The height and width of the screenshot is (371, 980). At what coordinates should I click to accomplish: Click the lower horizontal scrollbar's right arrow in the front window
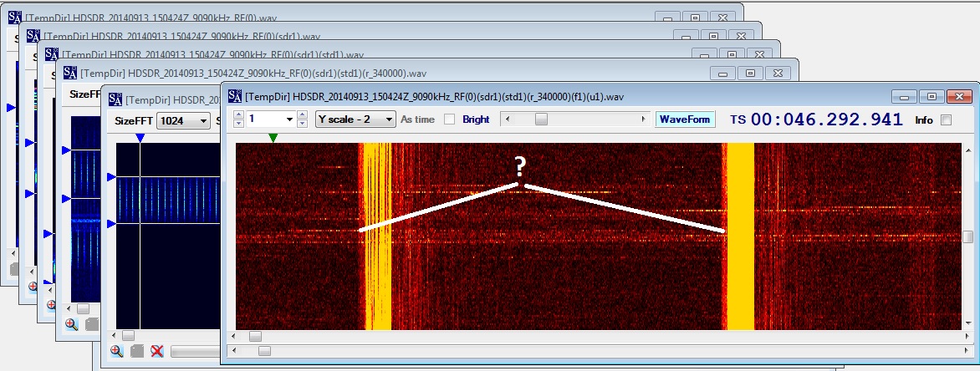pos(968,351)
